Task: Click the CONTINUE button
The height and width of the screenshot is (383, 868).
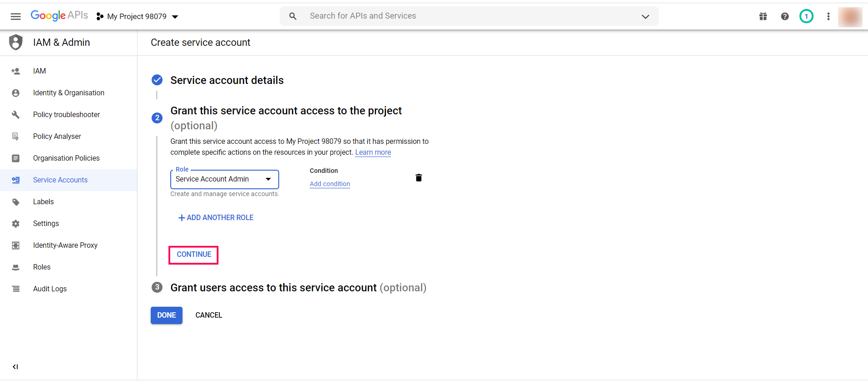Action: (194, 255)
